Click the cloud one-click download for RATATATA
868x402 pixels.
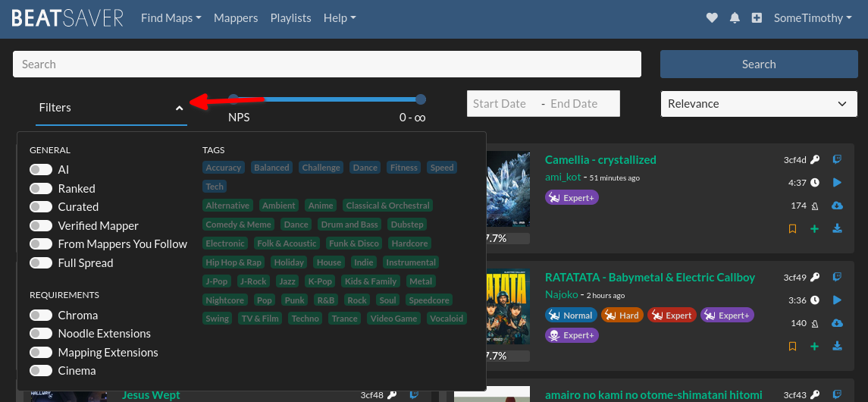click(x=837, y=323)
